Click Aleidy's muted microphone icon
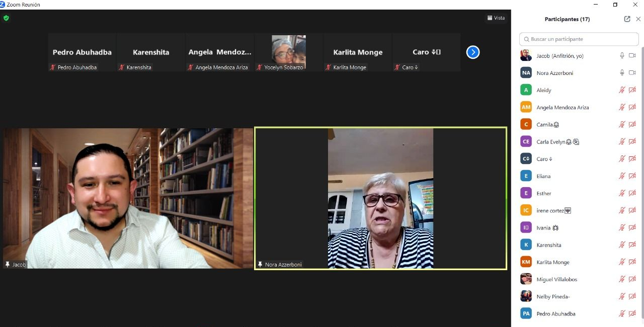This screenshot has width=644, height=327. (x=622, y=90)
